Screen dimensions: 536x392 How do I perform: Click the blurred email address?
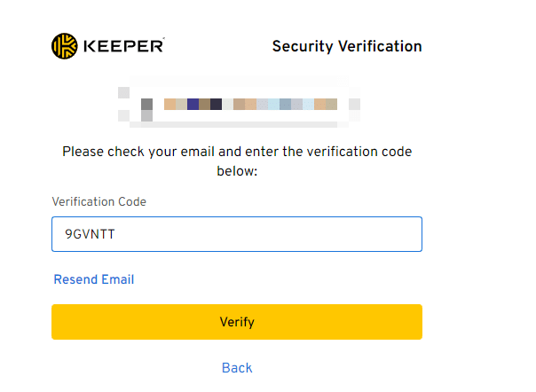click(240, 105)
